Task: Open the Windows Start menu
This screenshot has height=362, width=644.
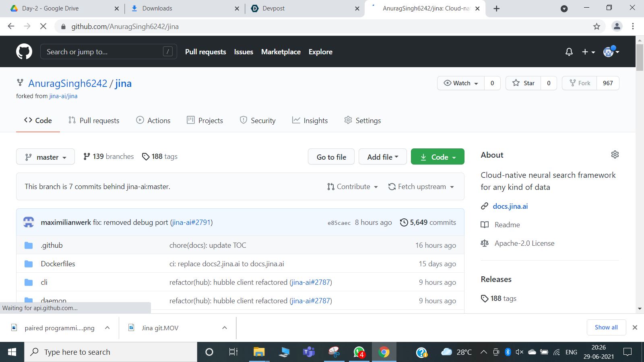Action: [x=12, y=352]
